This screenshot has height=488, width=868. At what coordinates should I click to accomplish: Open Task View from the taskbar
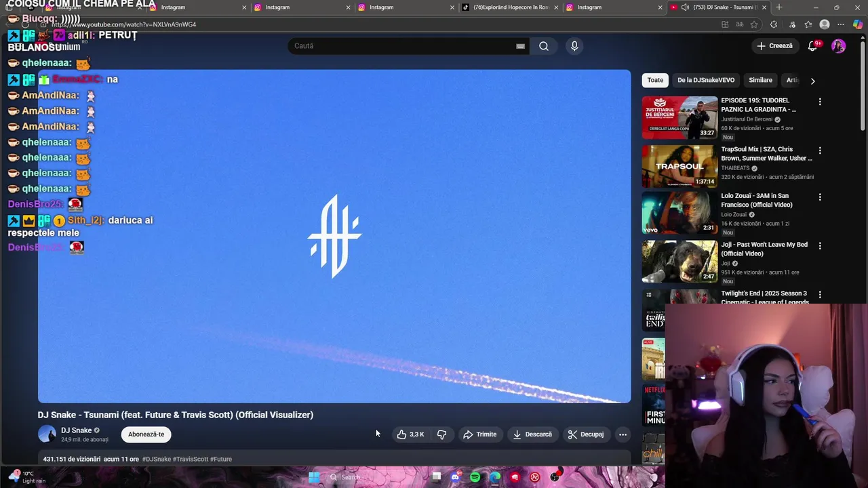pos(436,477)
